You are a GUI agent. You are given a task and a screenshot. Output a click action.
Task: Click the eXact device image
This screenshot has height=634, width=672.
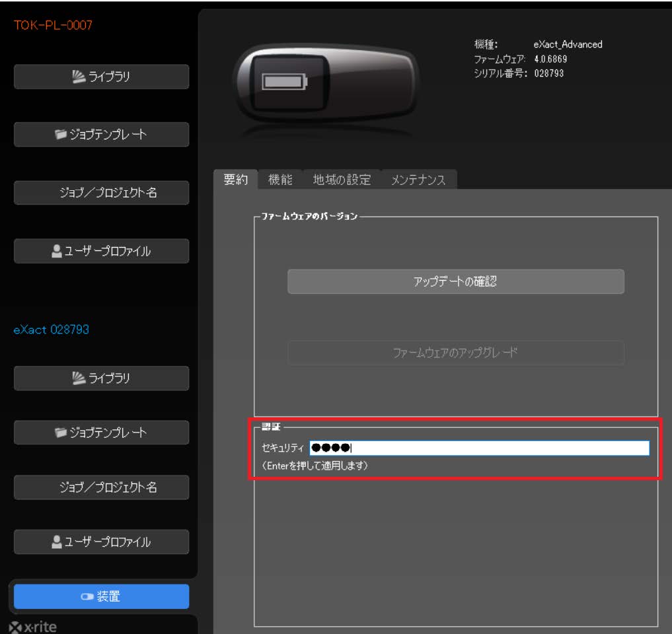pos(326,83)
